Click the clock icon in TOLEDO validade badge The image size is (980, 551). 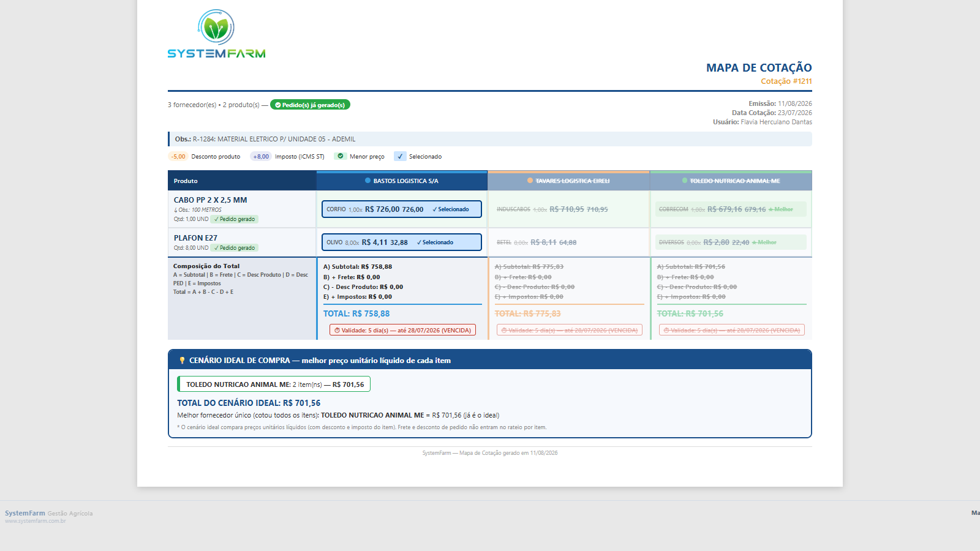[x=666, y=330]
